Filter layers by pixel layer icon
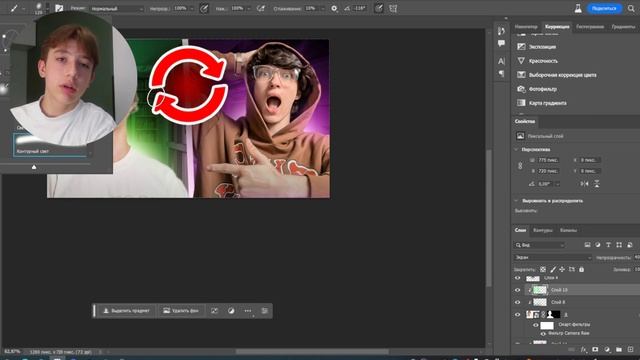This screenshot has width=640, height=360. 587,244
